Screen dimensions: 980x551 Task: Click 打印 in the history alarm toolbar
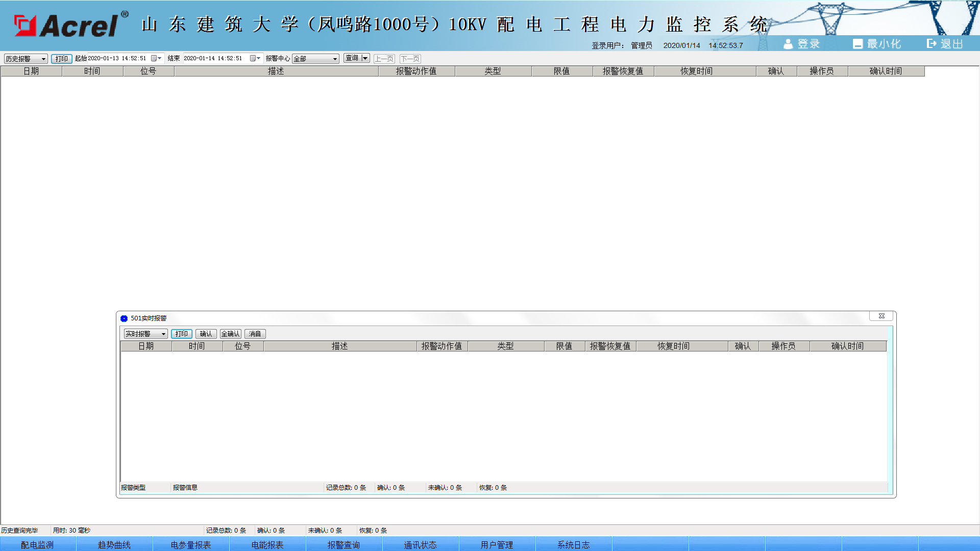[61, 59]
